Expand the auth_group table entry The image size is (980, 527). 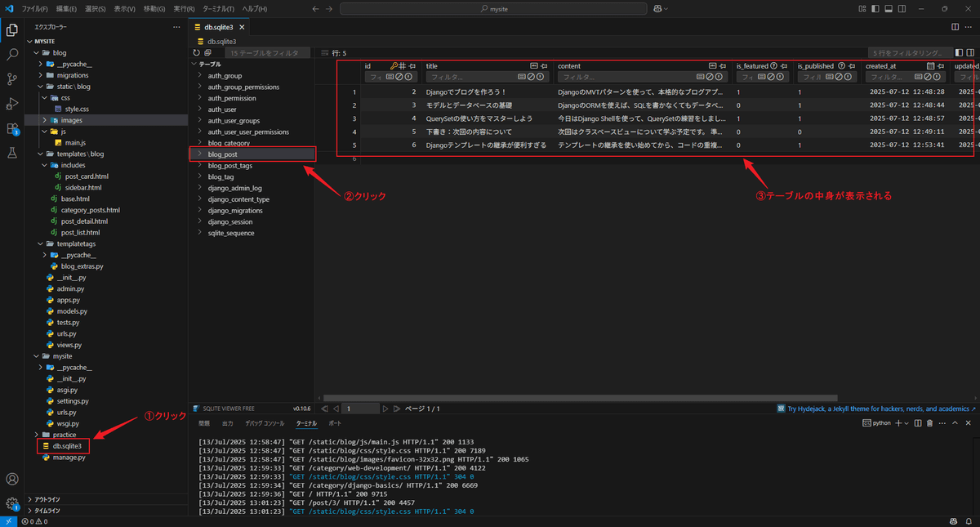(x=201, y=74)
